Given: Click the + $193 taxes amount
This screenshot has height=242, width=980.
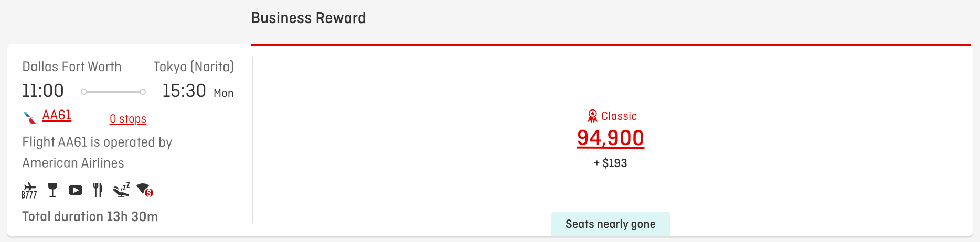Looking at the screenshot, I should (x=610, y=163).
